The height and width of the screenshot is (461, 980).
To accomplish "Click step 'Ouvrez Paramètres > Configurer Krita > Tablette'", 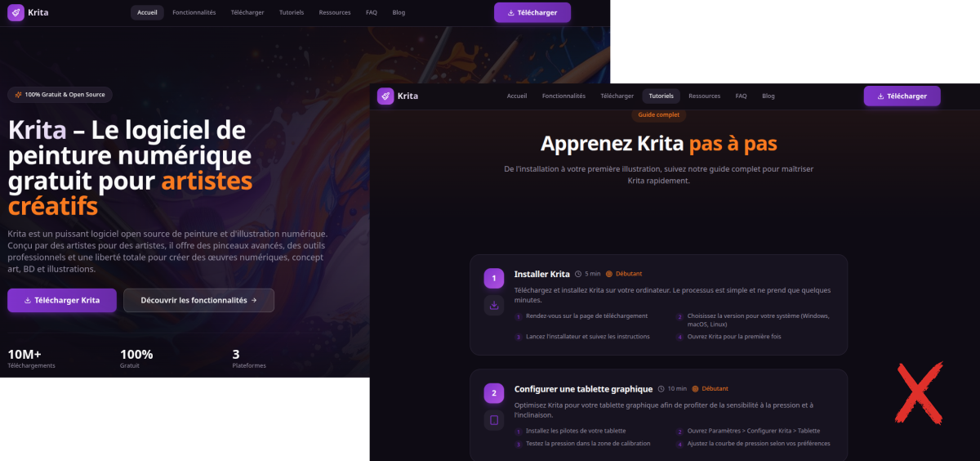I will click(x=754, y=431).
